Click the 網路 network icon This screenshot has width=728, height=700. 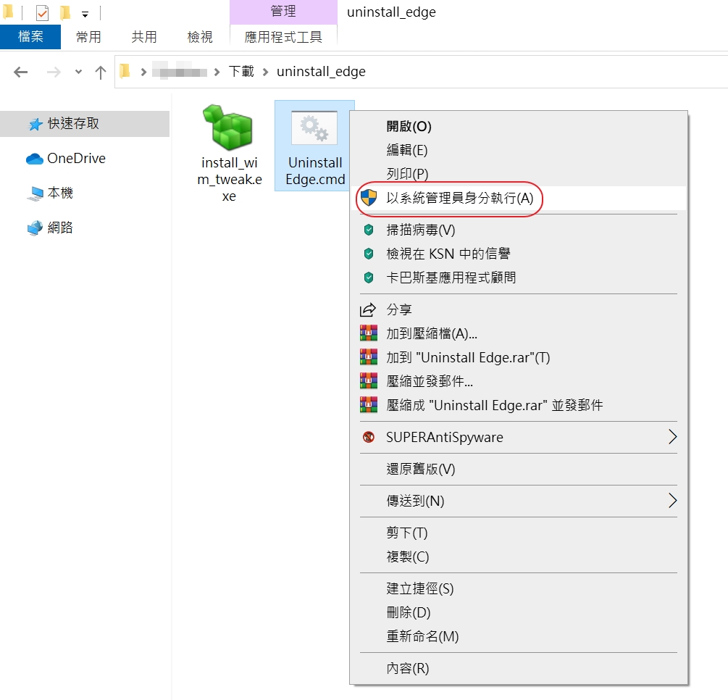tap(35, 228)
